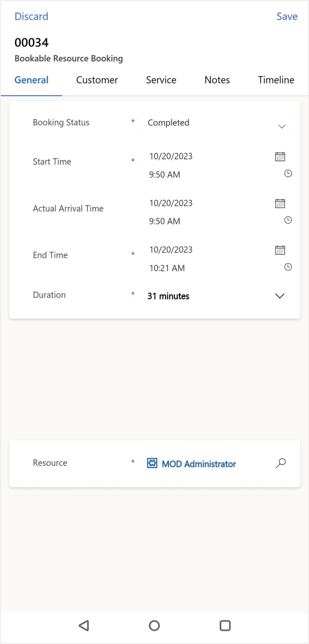
Task: Click the Actual Arrival Time label
Action: pyautogui.click(x=68, y=208)
